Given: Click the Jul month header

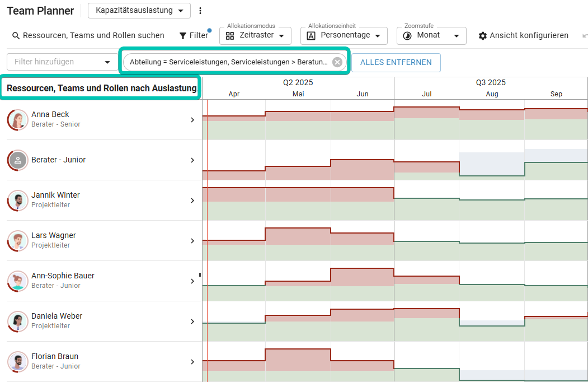Looking at the screenshot, I should point(427,94).
